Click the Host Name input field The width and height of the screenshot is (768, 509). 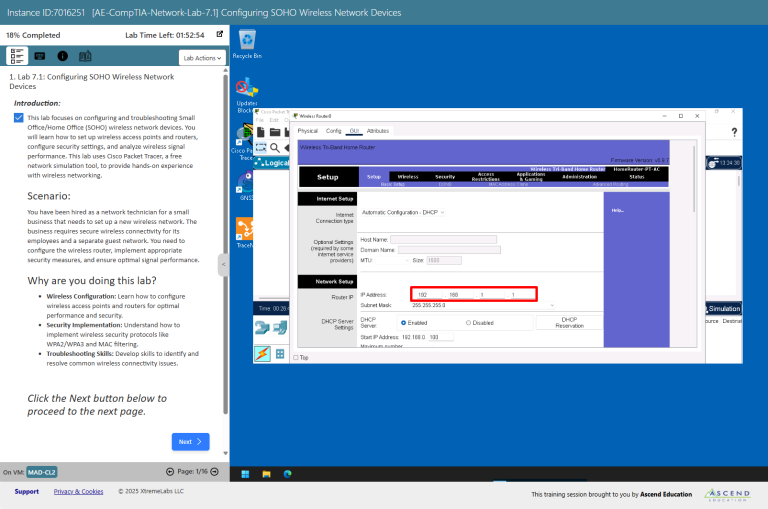[443, 240]
